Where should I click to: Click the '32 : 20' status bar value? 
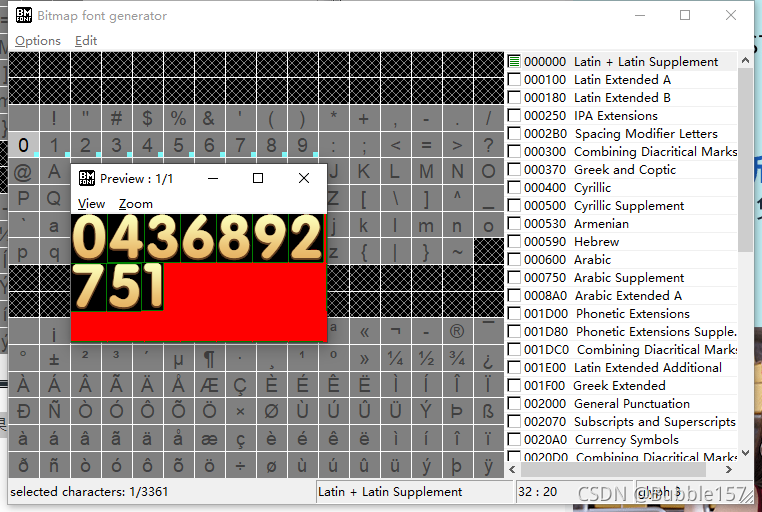[537, 492]
